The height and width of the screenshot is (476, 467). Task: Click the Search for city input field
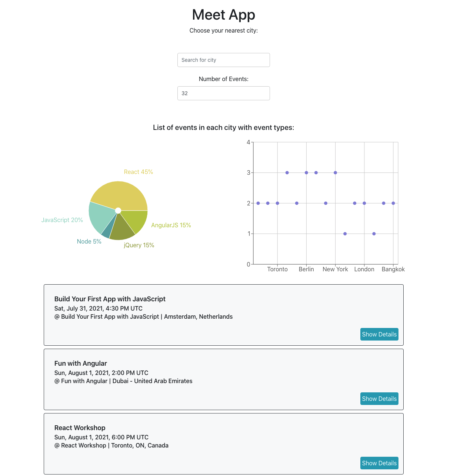click(x=223, y=60)
